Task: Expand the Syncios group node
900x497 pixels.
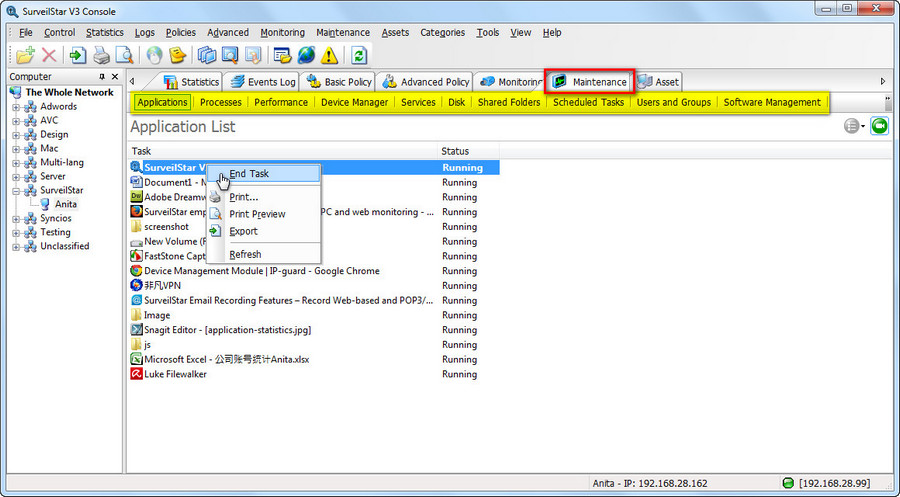Action: (17, 219)
